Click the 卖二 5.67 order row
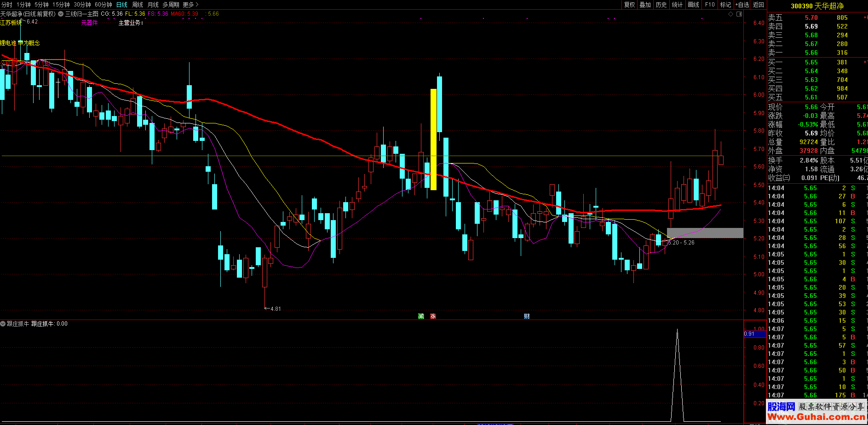This screenshot has height=425, width=868. pos(817,44)
